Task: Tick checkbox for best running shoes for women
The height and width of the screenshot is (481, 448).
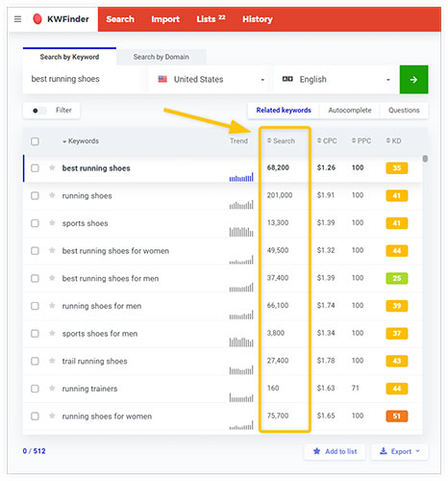Action: 35,251
